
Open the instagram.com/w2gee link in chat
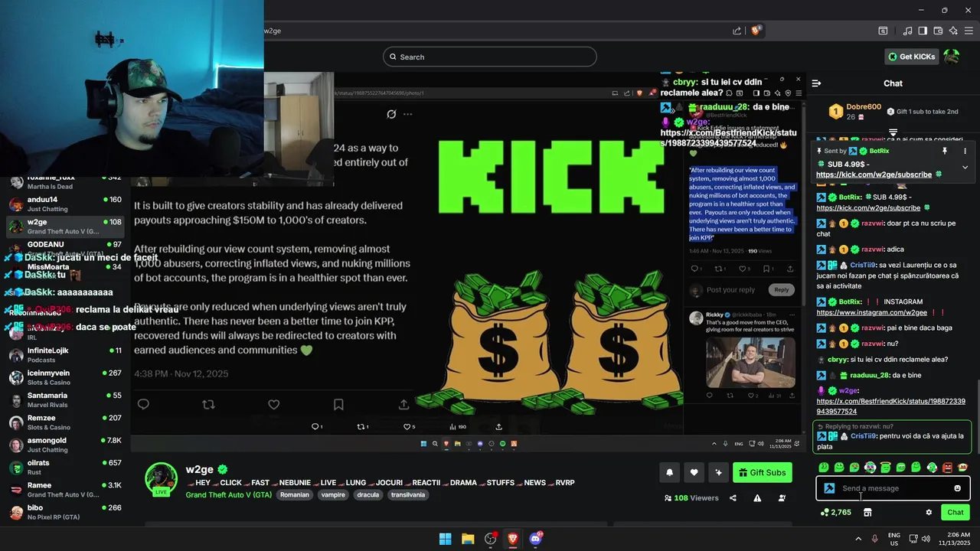pyautogui.click(x=871, y=312)
